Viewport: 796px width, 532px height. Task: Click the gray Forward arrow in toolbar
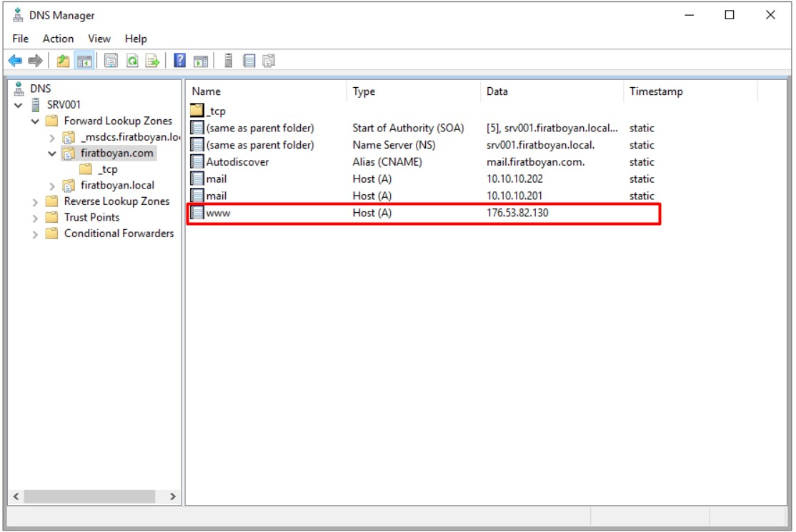tap(35, 61)
